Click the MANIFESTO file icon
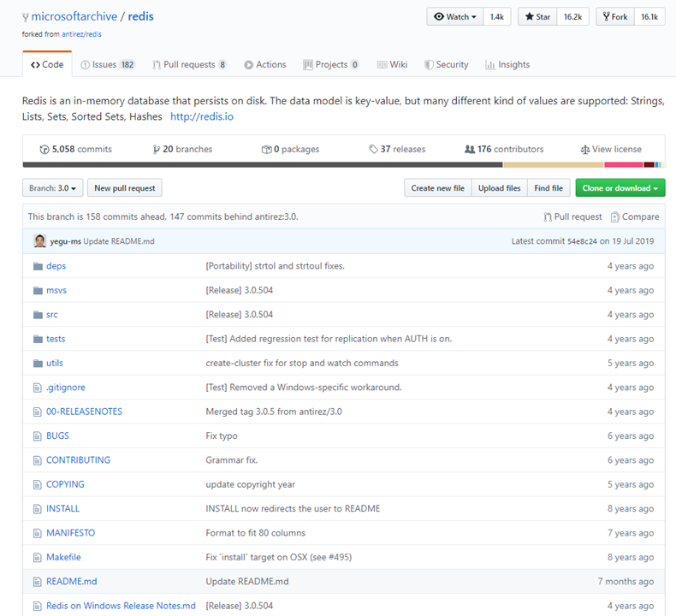 [x=38, y=533]
